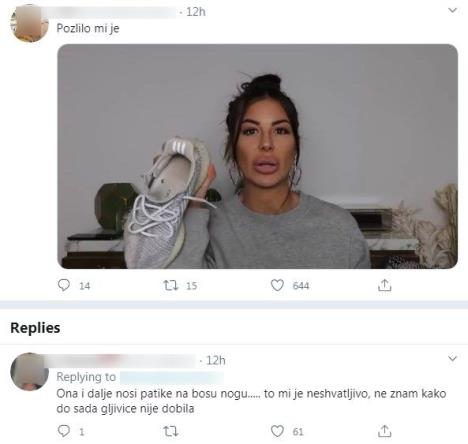
Task: Like the main tweet with 644 likes
Action: 277,285
